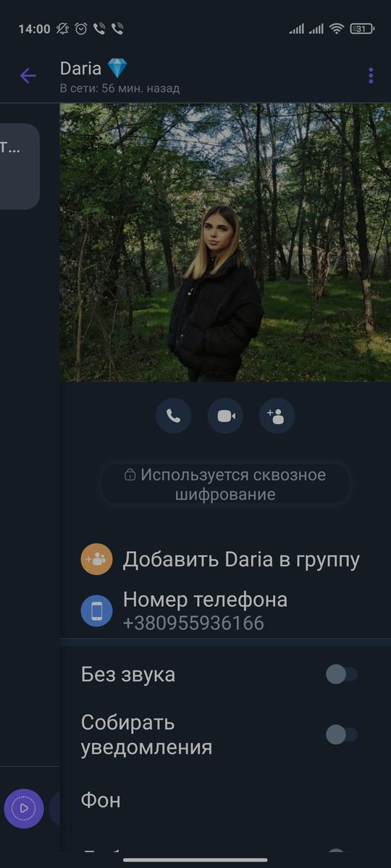The height and width of the screenshot is (868, 391).
Task: Tap the Используется сквозное шифрование notice
Action: pyautogui.click(x=225, y=485)
